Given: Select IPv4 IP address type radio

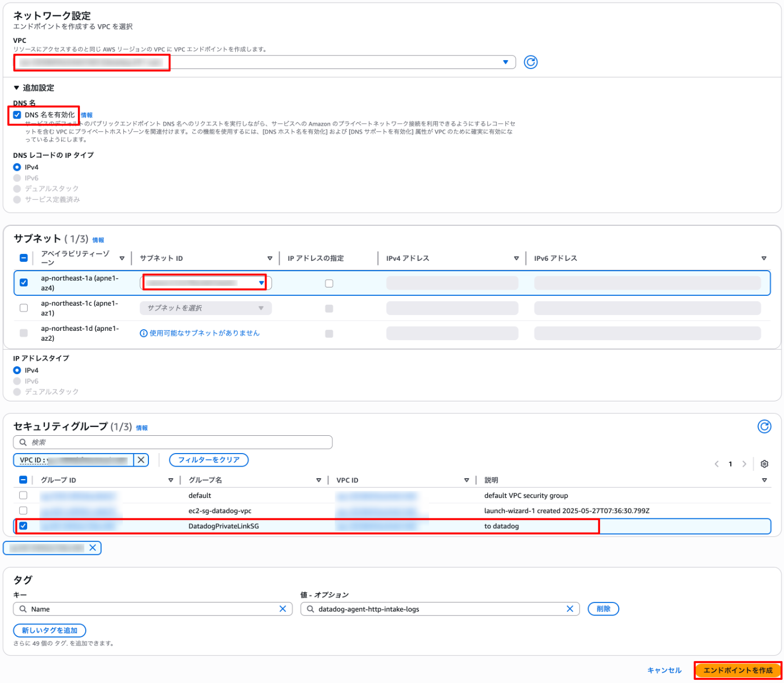Looking at the screenshot, I should click(17, 370).
